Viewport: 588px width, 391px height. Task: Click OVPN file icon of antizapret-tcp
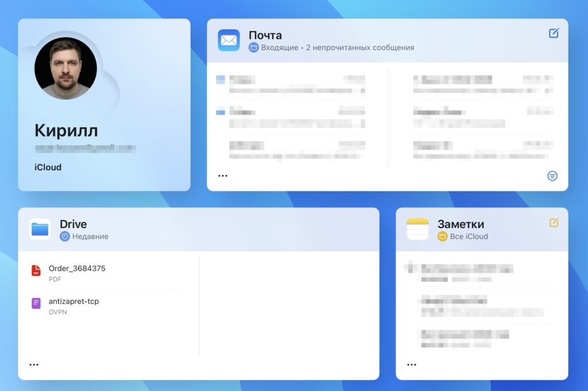click(x=36, y=303)
